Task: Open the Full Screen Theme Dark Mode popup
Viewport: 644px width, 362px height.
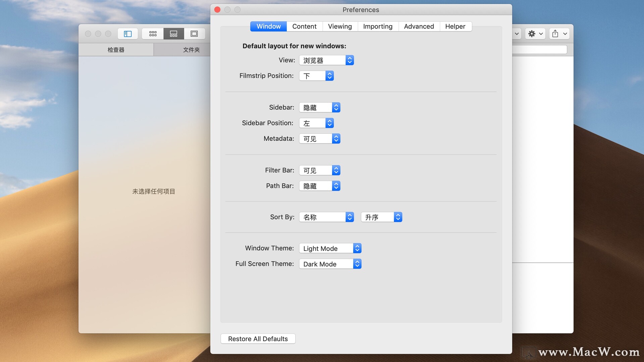Action: click(x=330, y=264)
